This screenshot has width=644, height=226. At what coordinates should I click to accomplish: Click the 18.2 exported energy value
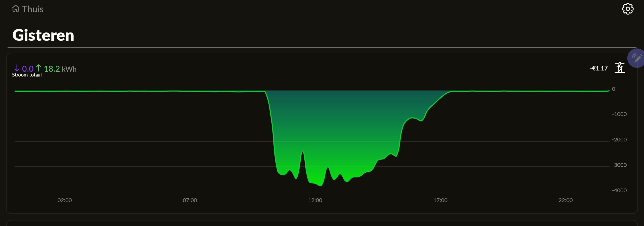52,69
